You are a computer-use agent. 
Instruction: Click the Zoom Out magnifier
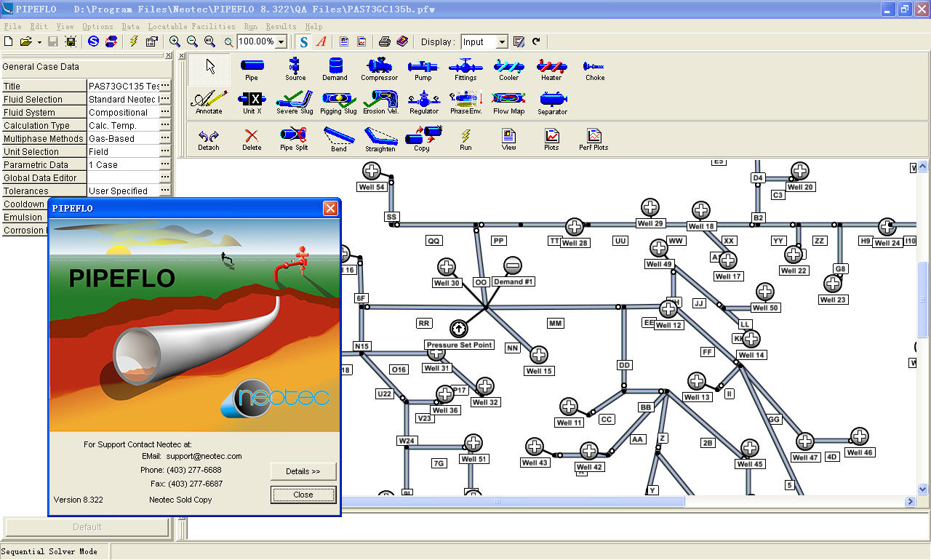pos(192,41)
